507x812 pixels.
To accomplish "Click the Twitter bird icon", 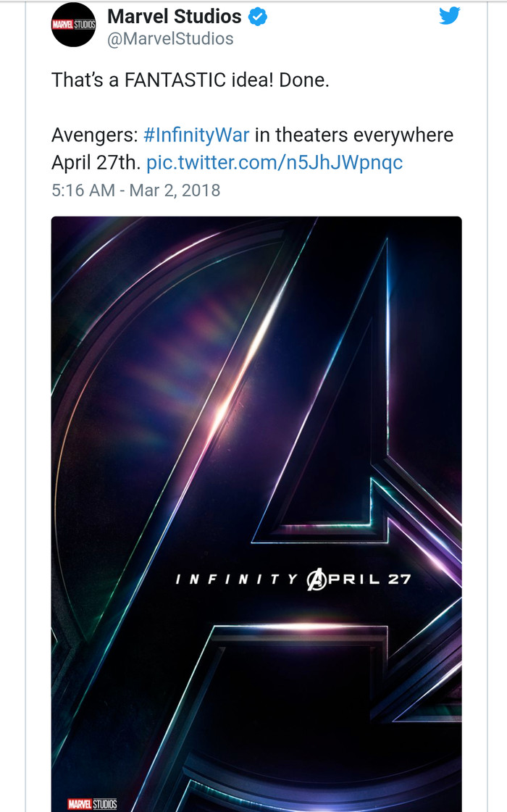I will coord(449,16).
